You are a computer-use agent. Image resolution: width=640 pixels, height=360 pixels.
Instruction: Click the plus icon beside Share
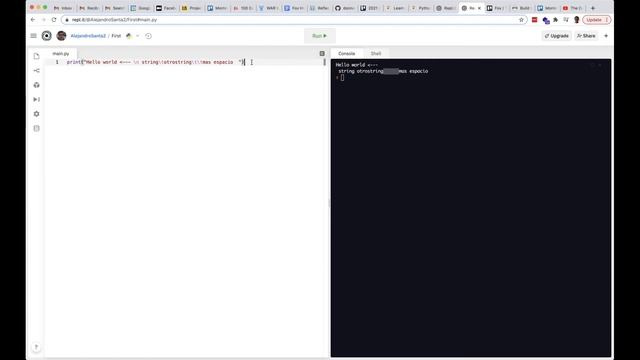[606, 36]
